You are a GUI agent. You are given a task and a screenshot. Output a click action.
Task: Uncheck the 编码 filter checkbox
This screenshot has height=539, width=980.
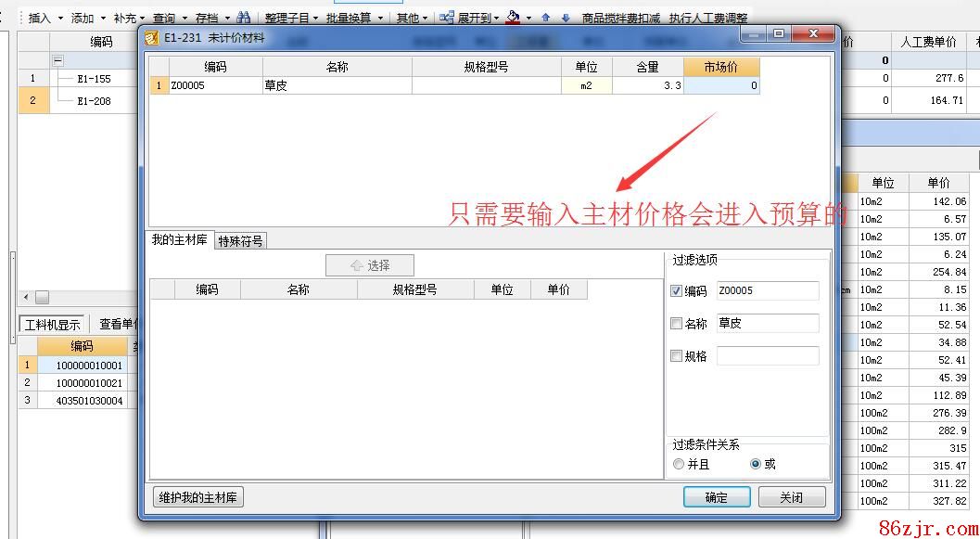[x=676, y=291]
